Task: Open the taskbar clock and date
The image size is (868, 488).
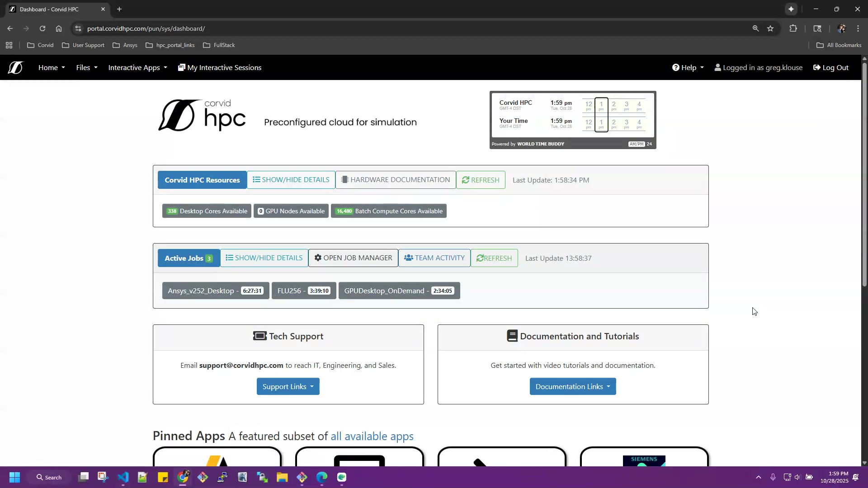Action: (835, 477)
